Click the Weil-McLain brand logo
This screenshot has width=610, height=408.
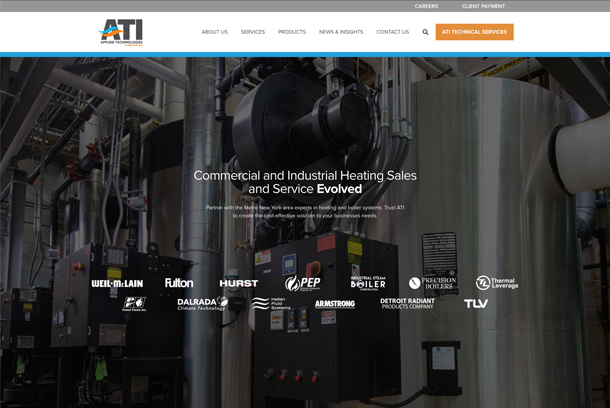(x=117, y=284)
